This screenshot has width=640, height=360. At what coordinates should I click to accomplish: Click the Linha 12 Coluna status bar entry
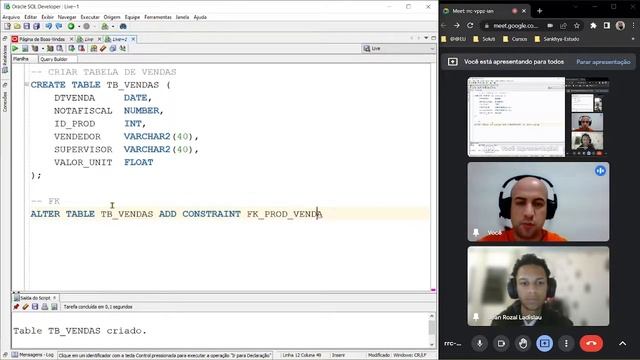[x=302, y=355]
